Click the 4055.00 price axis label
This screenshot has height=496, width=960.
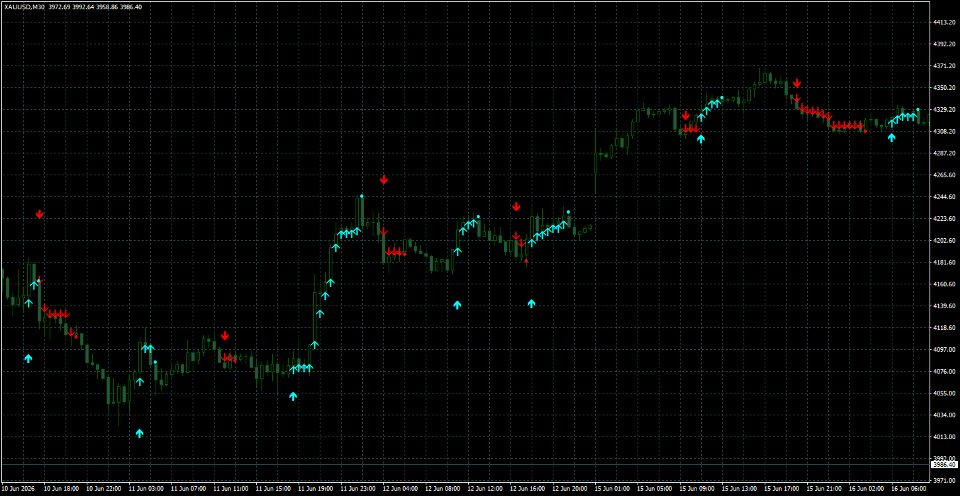[945, 393]
